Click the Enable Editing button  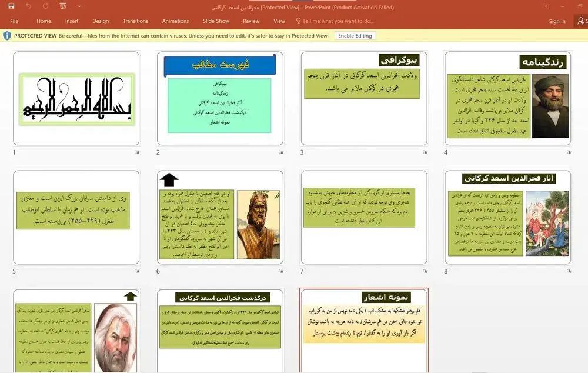[355, 35]
